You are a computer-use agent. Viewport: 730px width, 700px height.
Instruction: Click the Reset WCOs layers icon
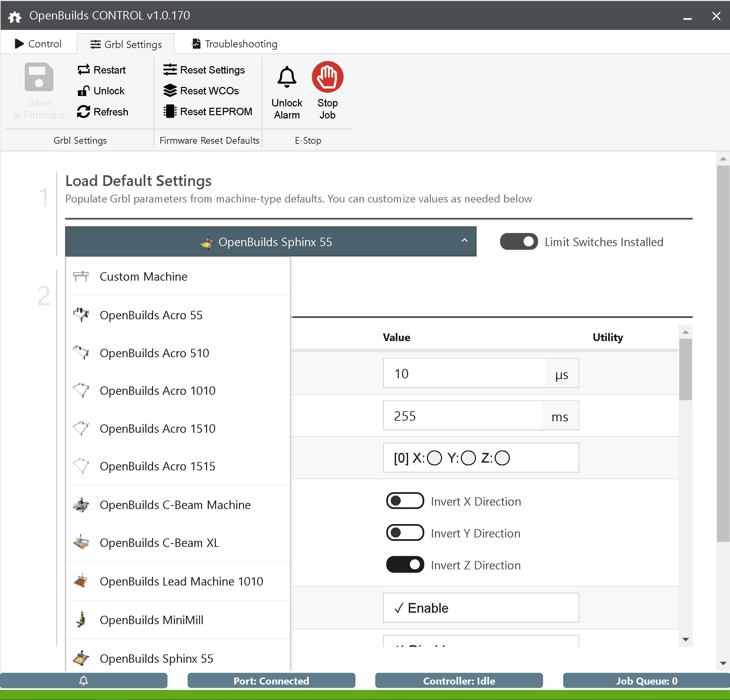tap(170, 91)
